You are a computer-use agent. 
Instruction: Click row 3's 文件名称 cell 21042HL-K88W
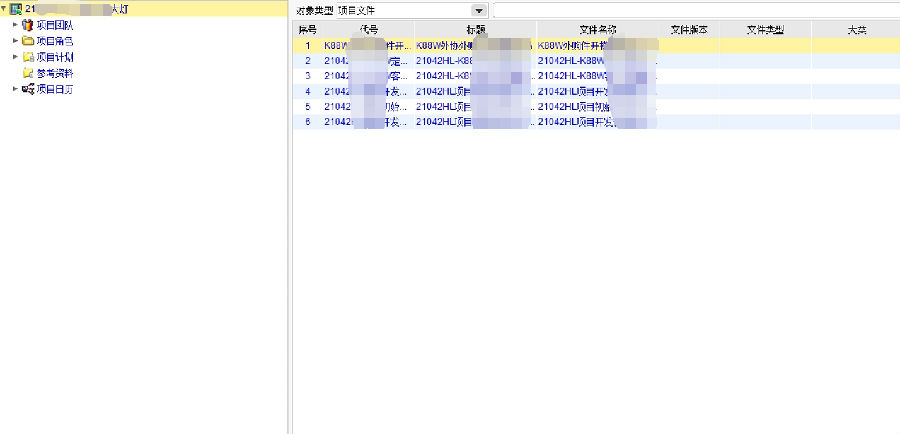(598, 76)
